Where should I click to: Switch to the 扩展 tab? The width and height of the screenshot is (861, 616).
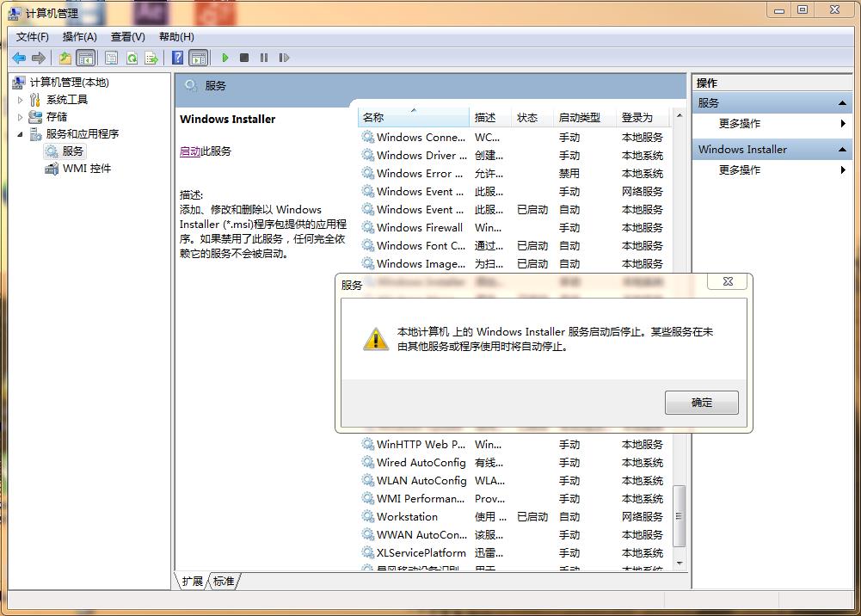pos(192,581)
